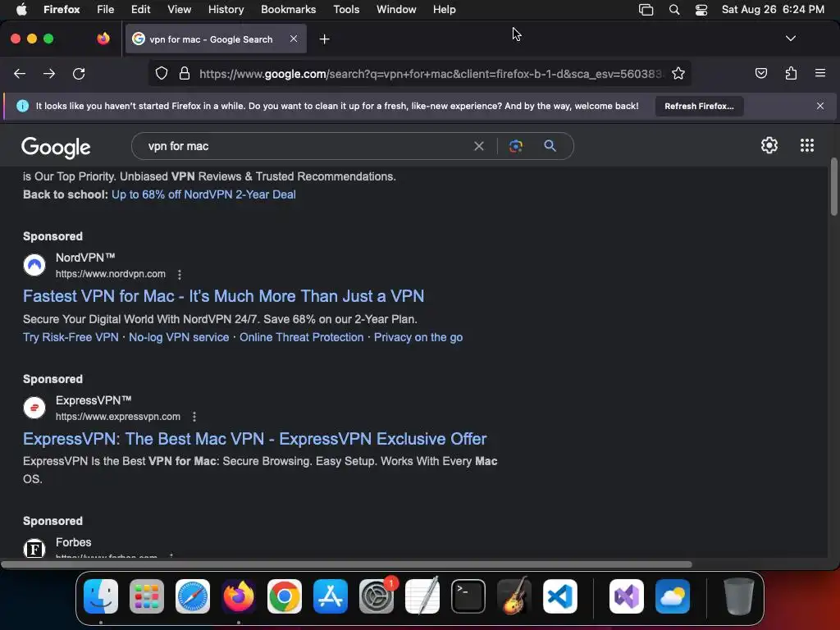The image size is (840, 630).
Task: Open GarageBand from the Dock
Action: click(x=514, y=596)
